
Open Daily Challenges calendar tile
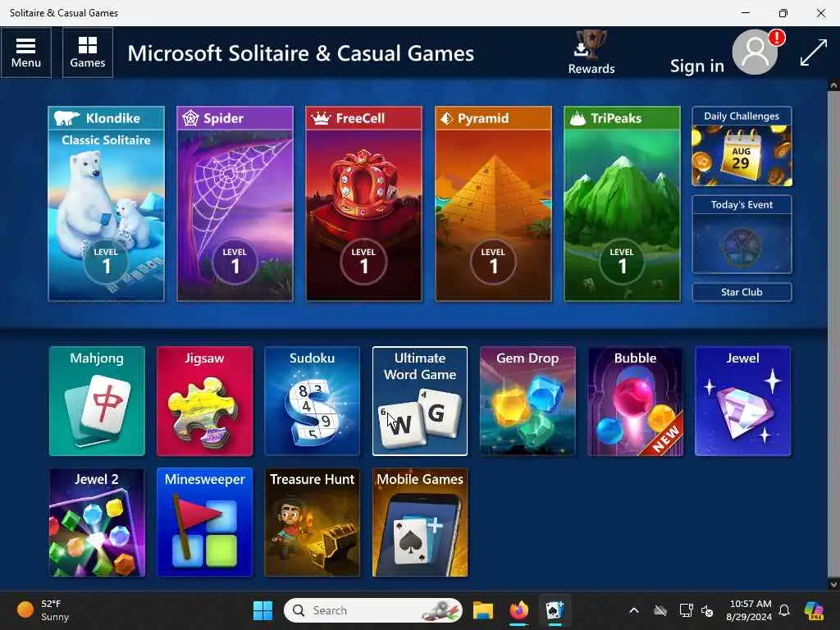click(742, 146)
